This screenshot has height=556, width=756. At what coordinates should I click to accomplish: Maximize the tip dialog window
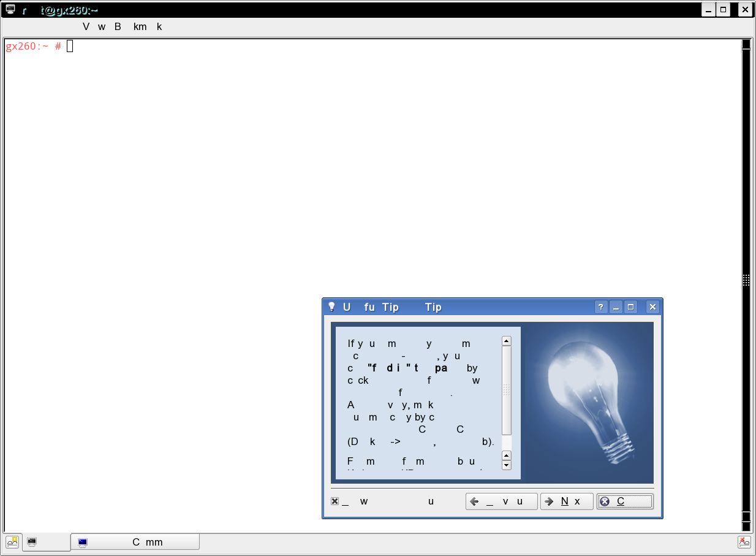(x=631, y=307)
